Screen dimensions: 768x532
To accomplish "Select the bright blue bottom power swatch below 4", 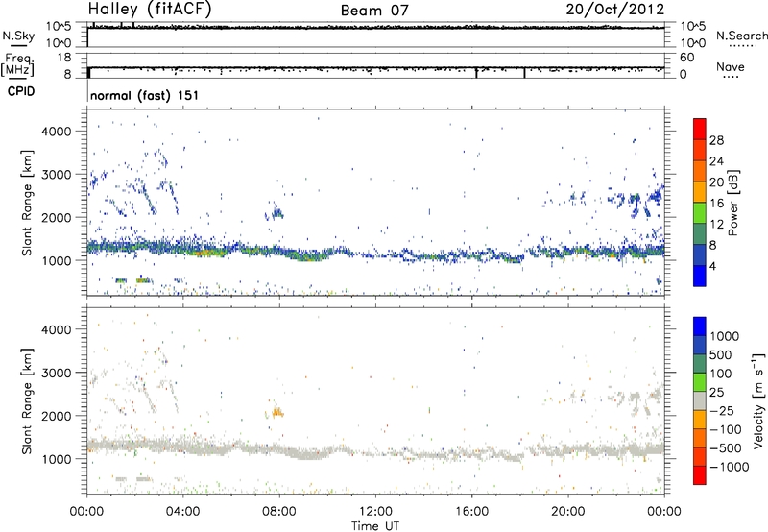I will 700,276.
